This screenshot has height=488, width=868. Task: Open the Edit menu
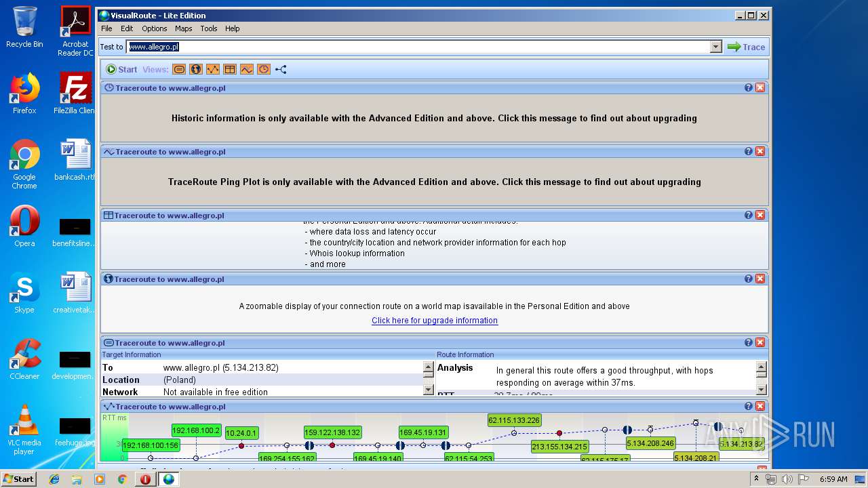point(127,28)
